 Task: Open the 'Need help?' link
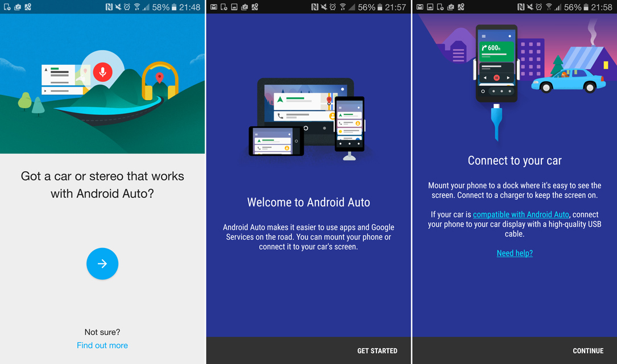point(515,253)
